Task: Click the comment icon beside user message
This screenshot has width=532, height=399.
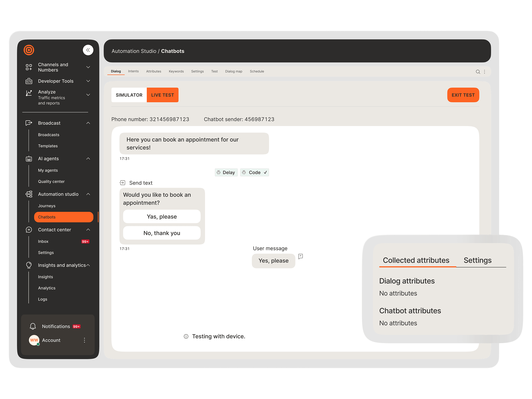Action: tap(300, 256)
